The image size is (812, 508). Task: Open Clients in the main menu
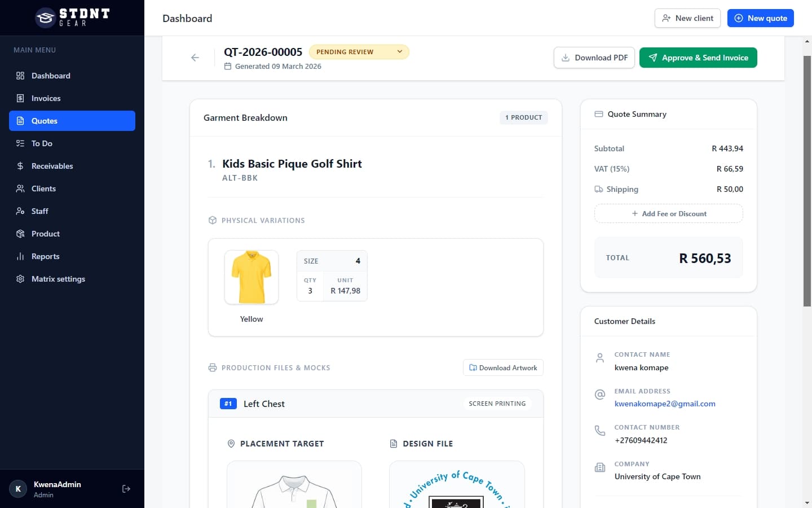(72, 189)
